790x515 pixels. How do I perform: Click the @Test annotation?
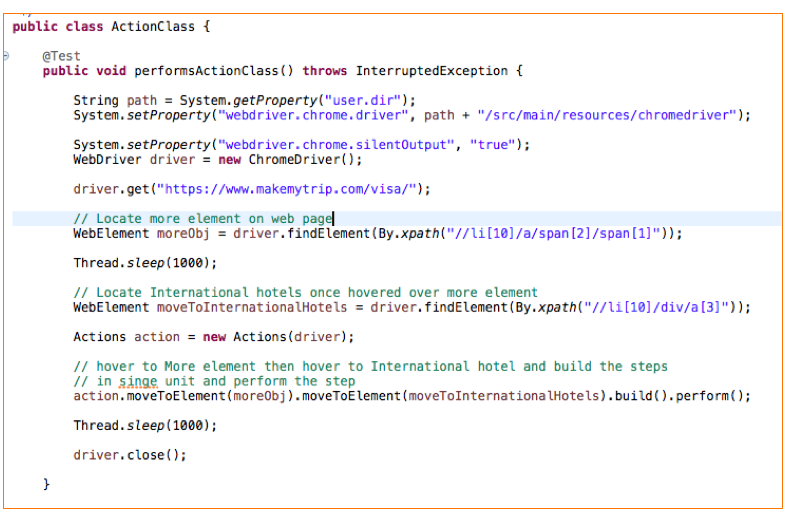point(61,56)
